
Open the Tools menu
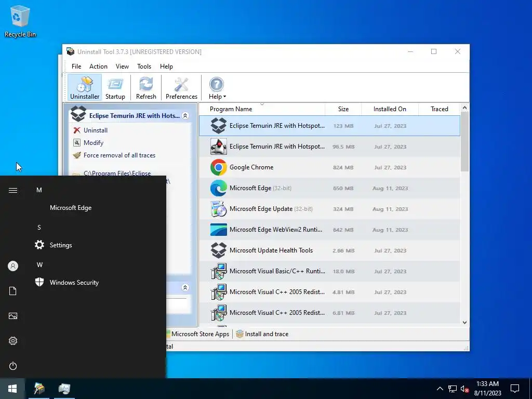(144, 66)
